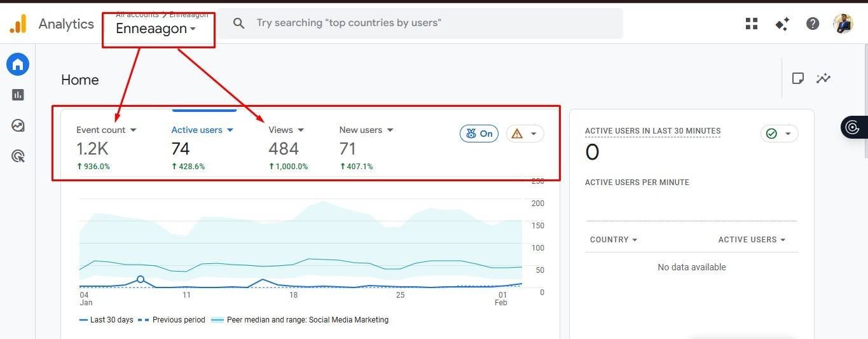Click the Previous period legend entry
The width and height of the screenshot is (868, 339).
pos(172,320)
